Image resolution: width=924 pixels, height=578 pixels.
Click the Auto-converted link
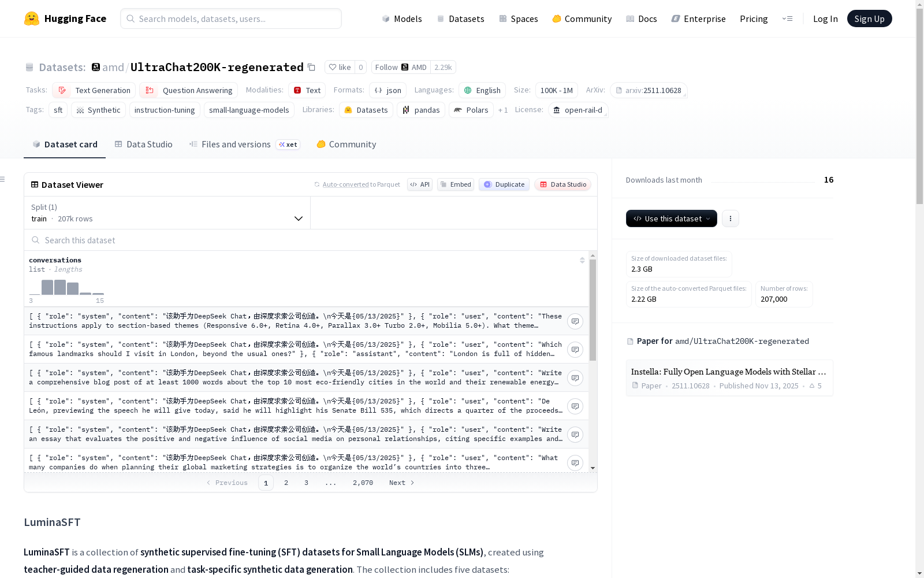[345, 184]
